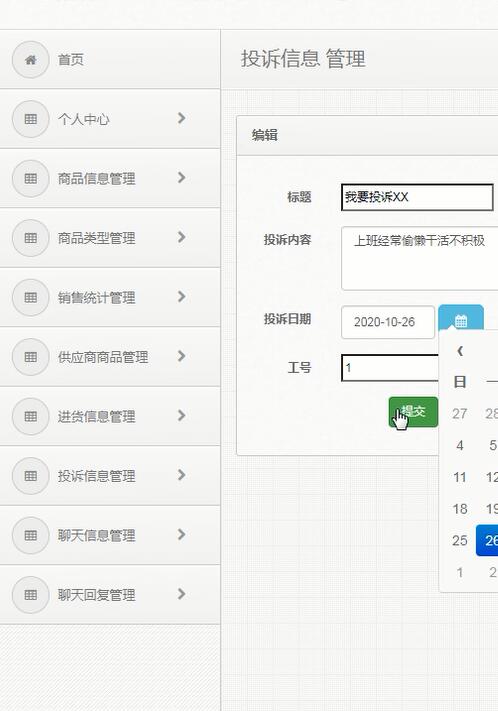Click the grid icon beside 聊天回复管理

pyautogui.click(x=30, y=594)
